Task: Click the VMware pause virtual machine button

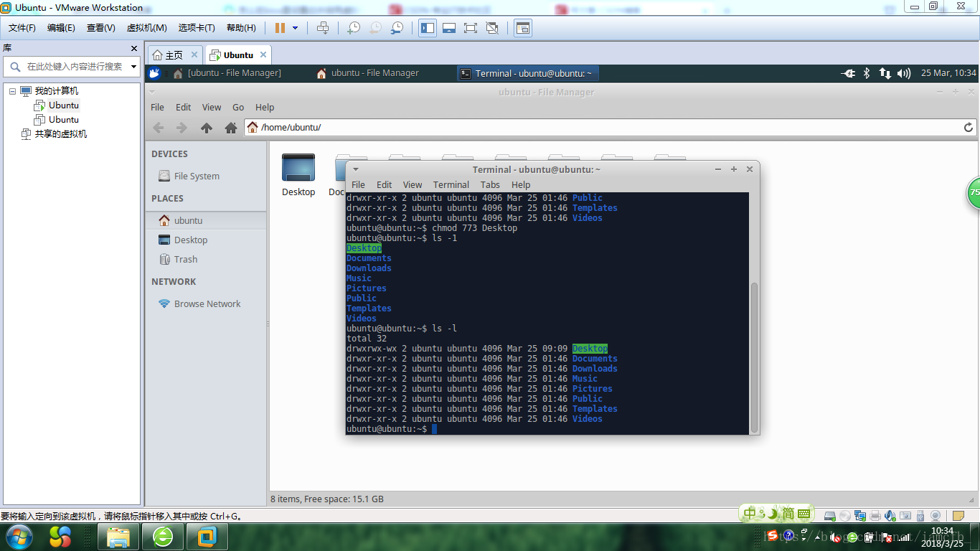Action: click(x=280, y=28)
